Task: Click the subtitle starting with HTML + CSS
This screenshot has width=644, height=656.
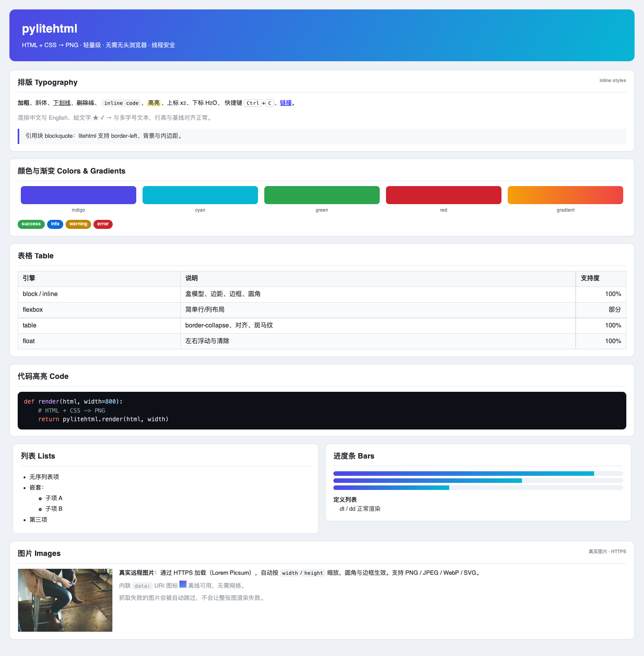Action: 99,45
